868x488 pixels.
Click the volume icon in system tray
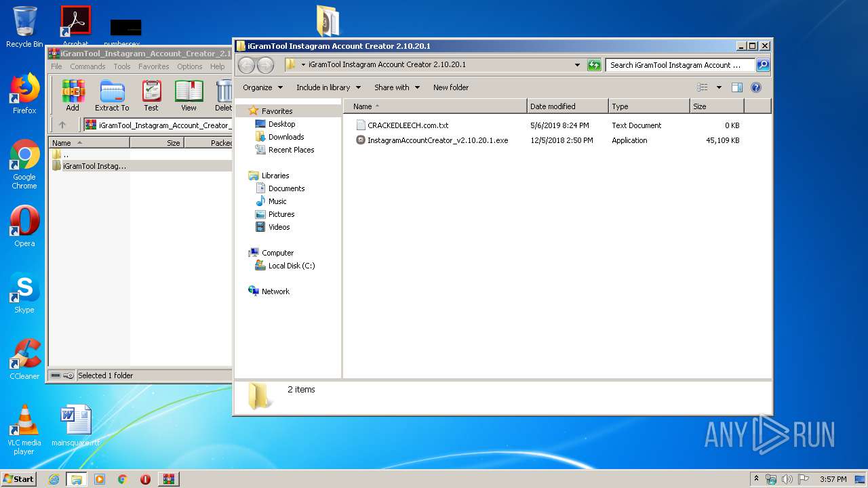tap(787, 479)
